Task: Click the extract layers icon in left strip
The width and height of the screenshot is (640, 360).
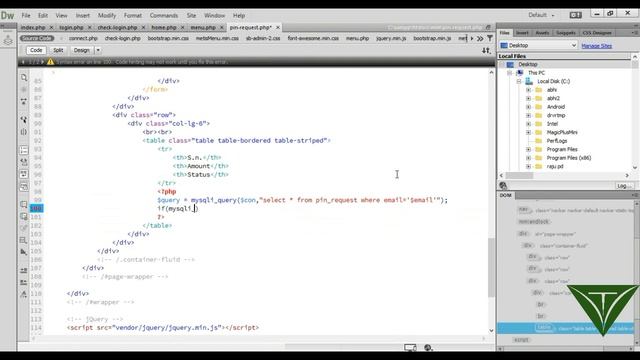Action: pos(8,40)
